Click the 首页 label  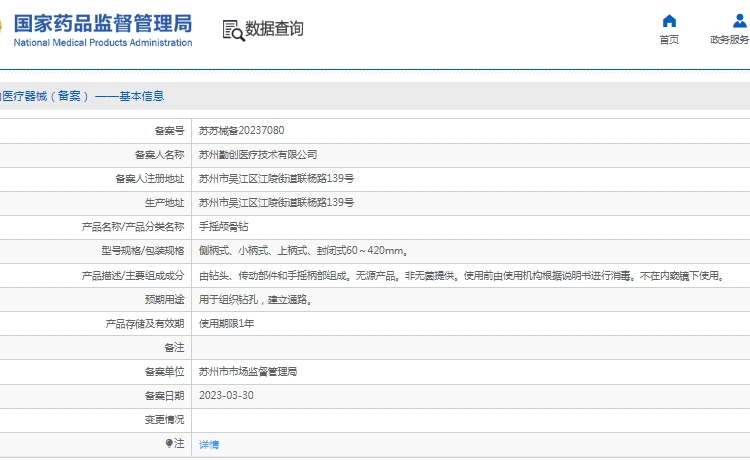pyautogui.click(x=669, y=40)
